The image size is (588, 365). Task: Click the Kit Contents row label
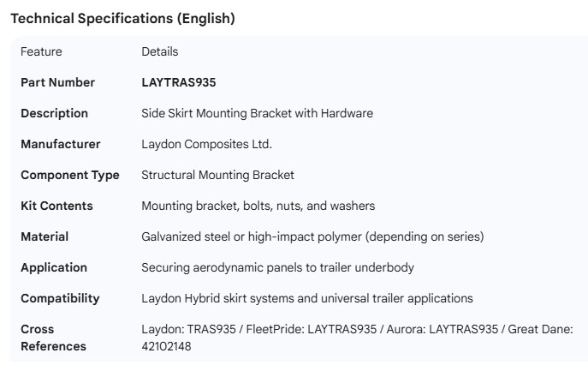56,206
